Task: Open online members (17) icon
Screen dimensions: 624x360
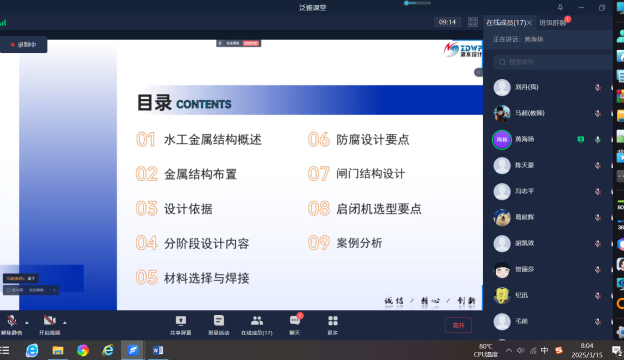Action: click(257, 325)
